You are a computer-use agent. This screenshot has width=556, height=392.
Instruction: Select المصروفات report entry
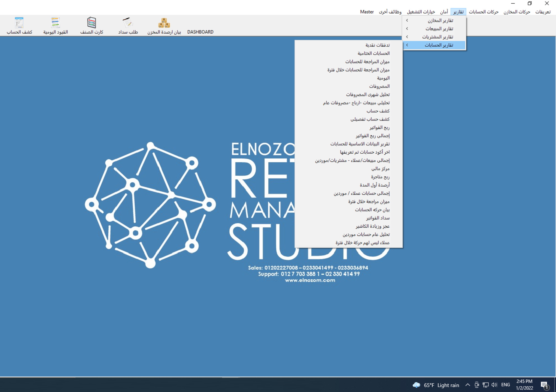[349, 86]
